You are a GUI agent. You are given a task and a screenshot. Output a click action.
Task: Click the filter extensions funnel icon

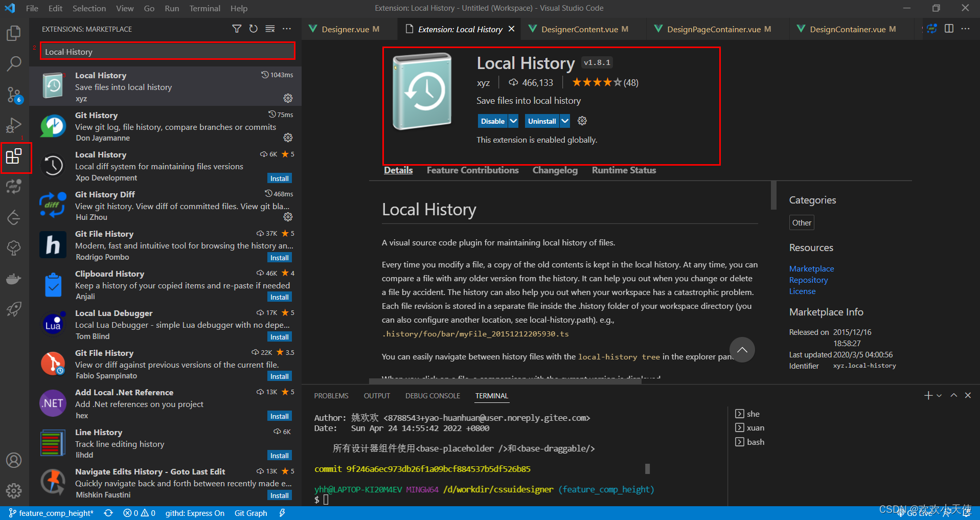click(237, 29)
